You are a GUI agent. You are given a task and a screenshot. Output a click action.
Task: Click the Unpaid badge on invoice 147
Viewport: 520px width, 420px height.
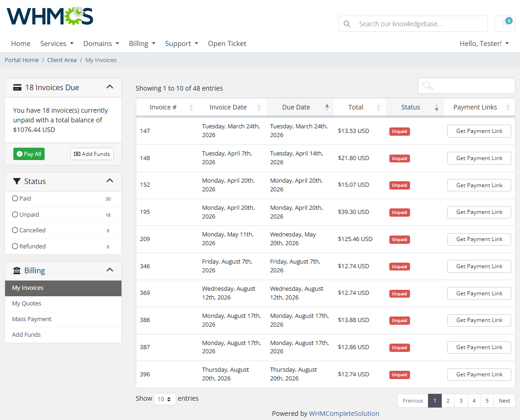[x=399, y=132]
